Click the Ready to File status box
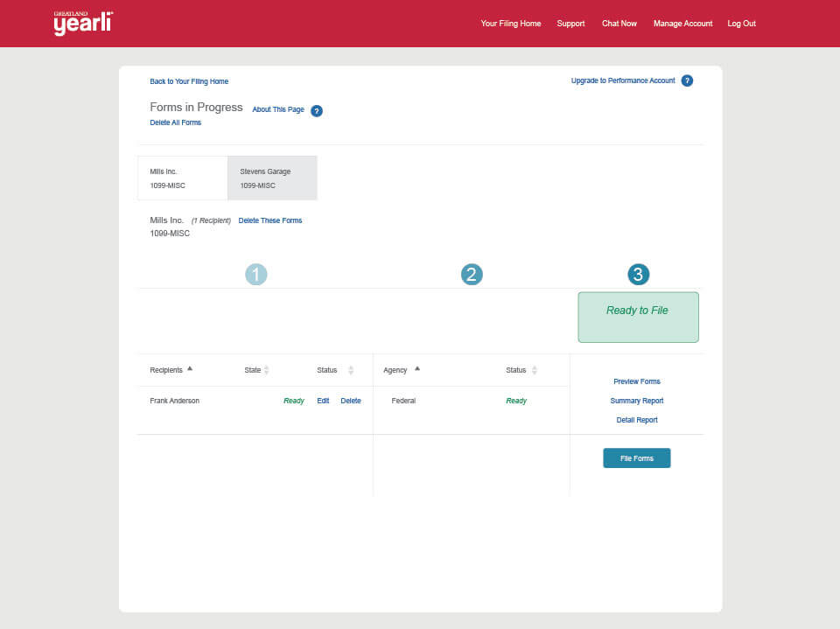 tap(638, 317)
